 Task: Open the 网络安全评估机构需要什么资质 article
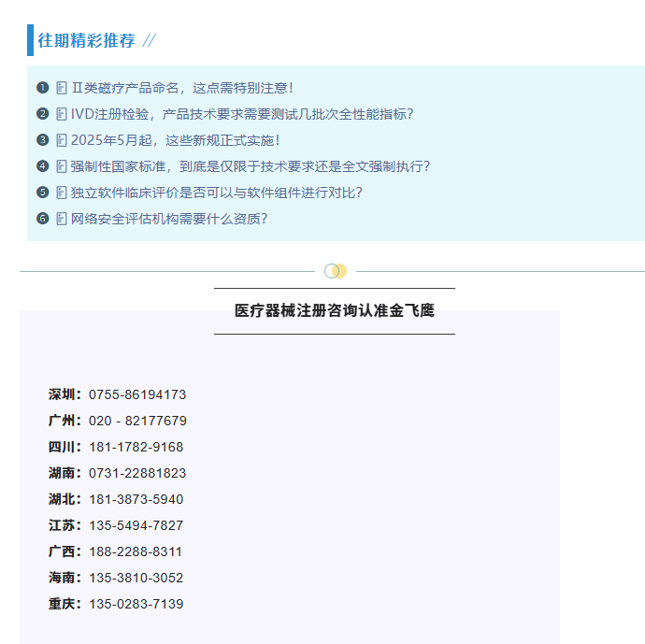[169, 219]
